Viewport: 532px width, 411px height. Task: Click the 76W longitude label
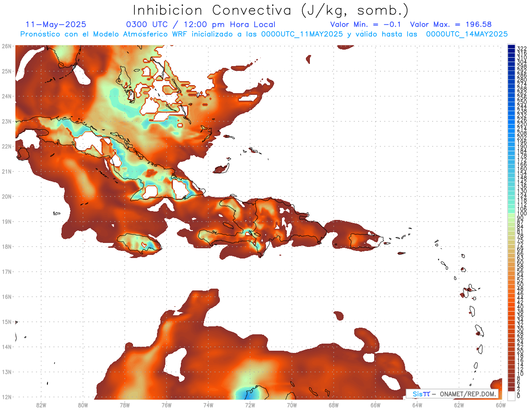tap(166, 405)
